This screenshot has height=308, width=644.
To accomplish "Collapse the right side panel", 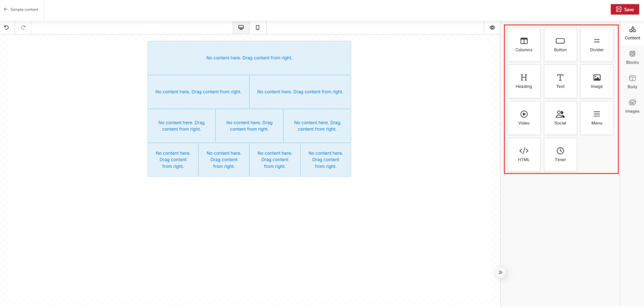I will 501,273.
